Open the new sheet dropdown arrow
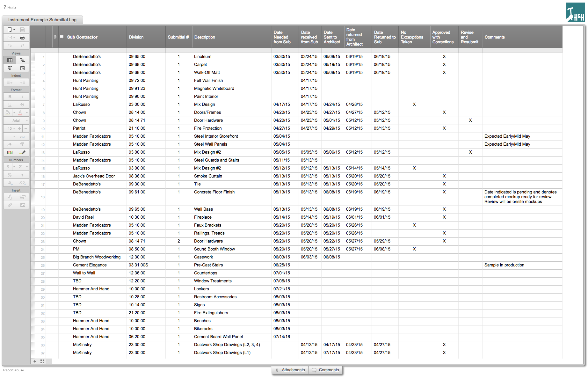Viewport: 588px width, 378px height. 14,30
